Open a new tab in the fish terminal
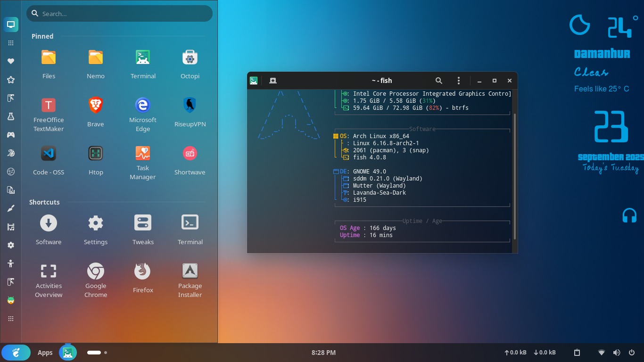The width and height of the screenshot is (644, 362). click(x=272, y=81)
